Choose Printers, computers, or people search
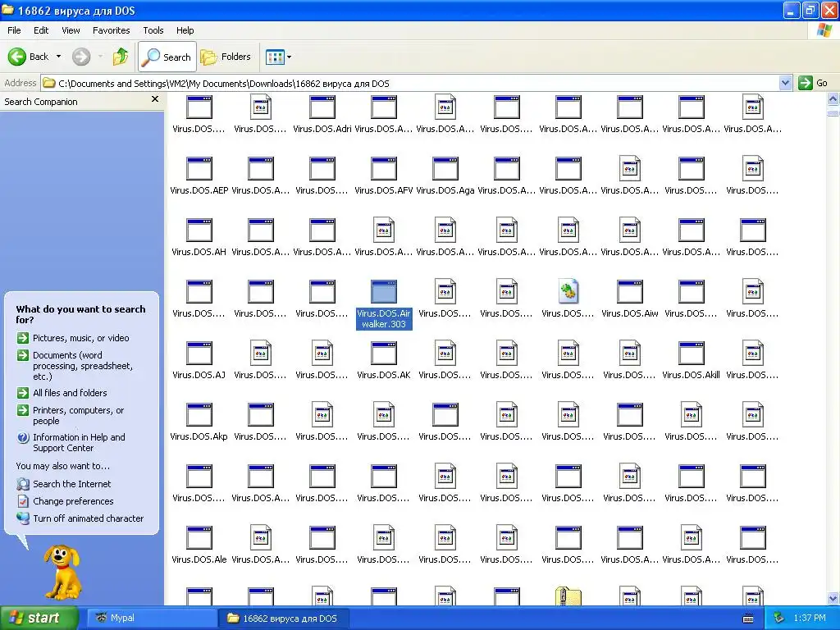Image resolution: width=840 pixels, height=630 pixels. pyautogui.click(x=71, y=415)
